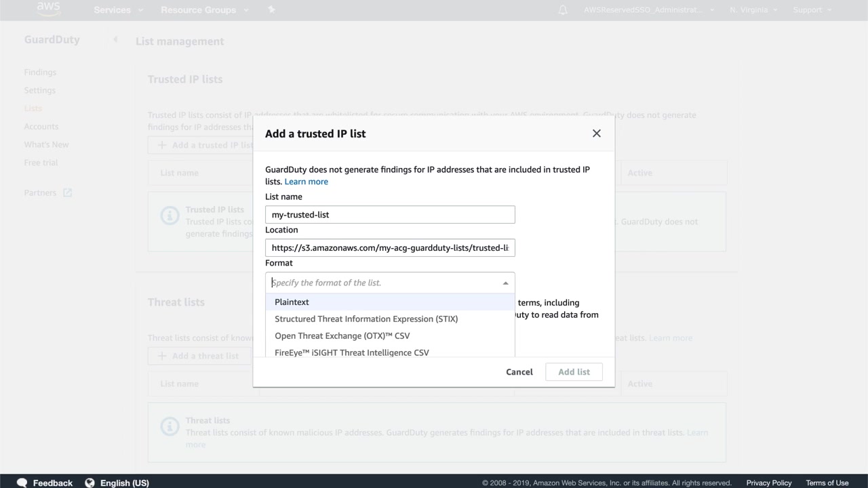Click the pin shortcut icon in navbar
This screenshot has width=868, height=488.
point(272,10)
